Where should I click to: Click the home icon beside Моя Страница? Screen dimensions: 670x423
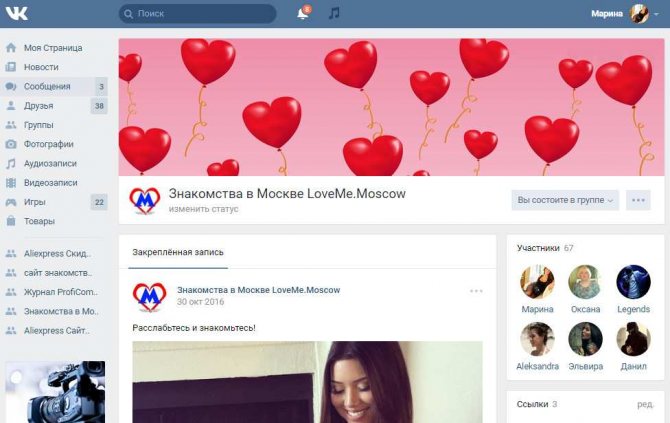[11, 48]
